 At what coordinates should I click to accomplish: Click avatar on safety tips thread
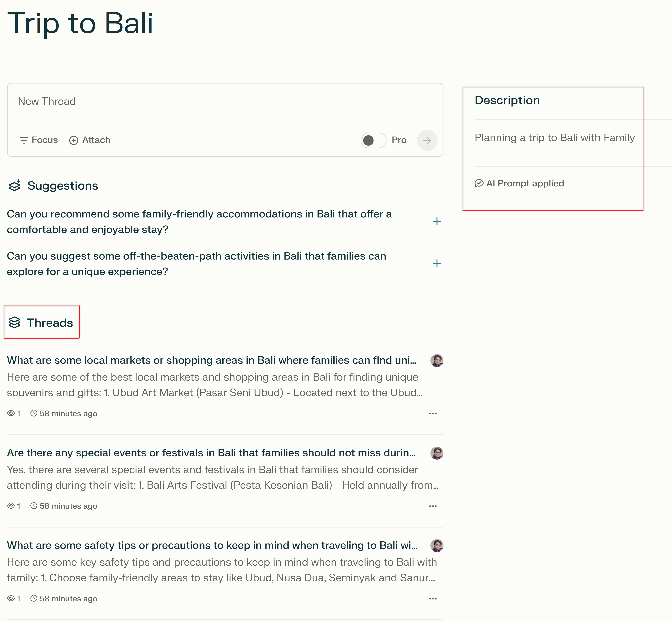(437, 546)
